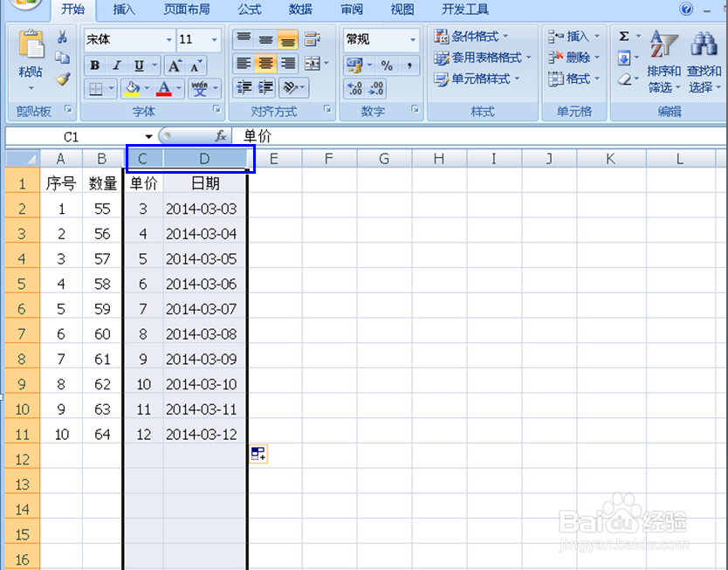Open Find and Select (查找和选择) binoculars

click(704, 61)
